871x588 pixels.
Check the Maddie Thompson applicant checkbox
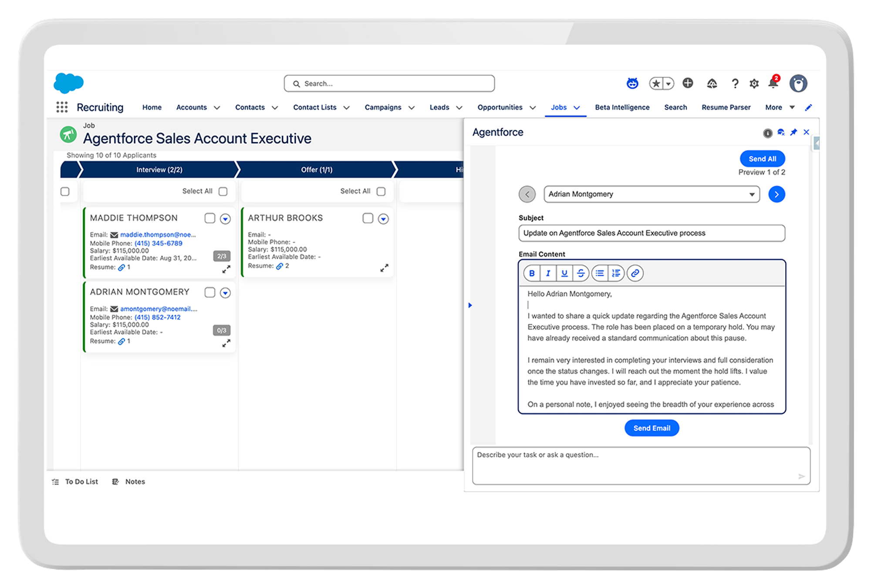tap(210, 218)
